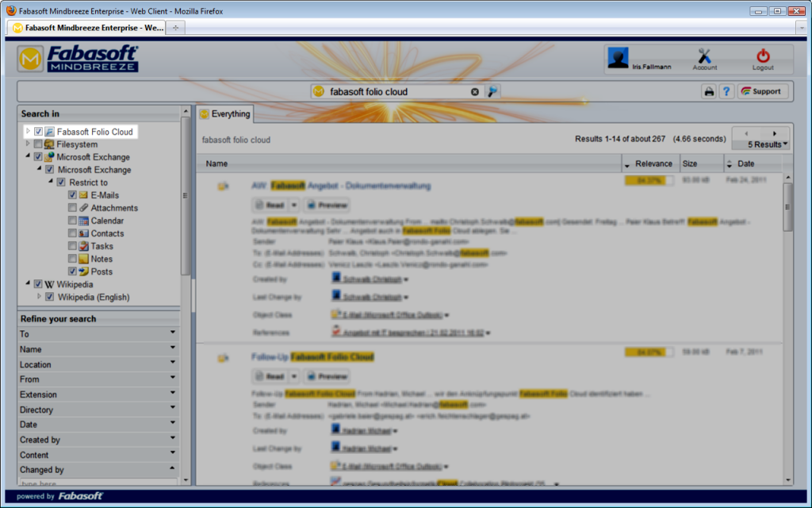Click the Posts icon in the tree
The width and height of the screenshot is (812, 508).
83,271
